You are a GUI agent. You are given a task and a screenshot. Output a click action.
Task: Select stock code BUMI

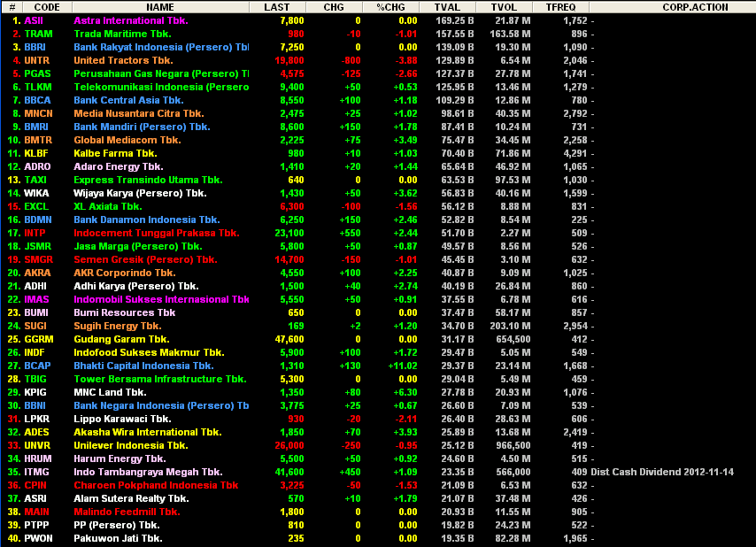36,312
